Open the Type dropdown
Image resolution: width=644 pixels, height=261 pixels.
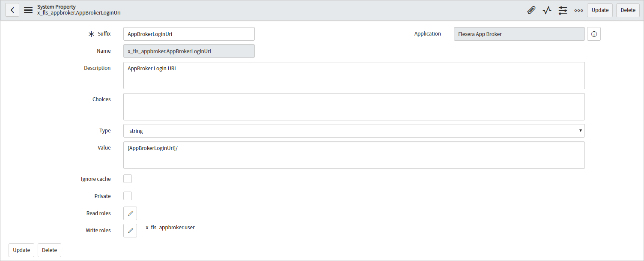pos(354,131)
